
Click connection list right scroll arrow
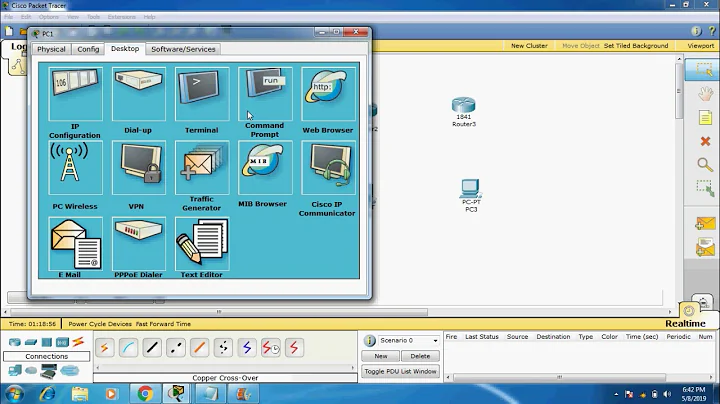tap(353, 368)
